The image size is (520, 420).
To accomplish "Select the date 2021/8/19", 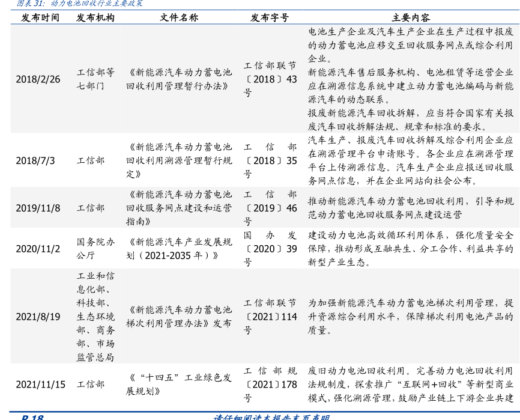I will tap(38, 317).
